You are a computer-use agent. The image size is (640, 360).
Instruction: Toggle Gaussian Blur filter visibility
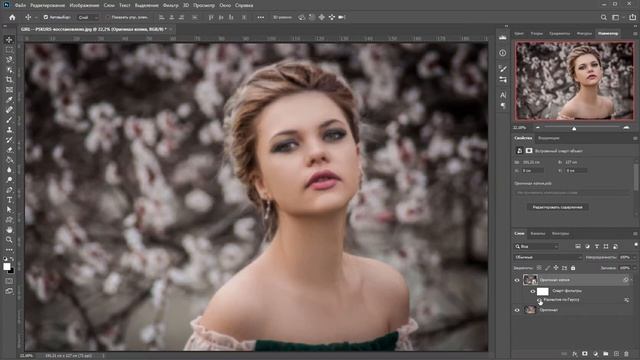point(539,300)
